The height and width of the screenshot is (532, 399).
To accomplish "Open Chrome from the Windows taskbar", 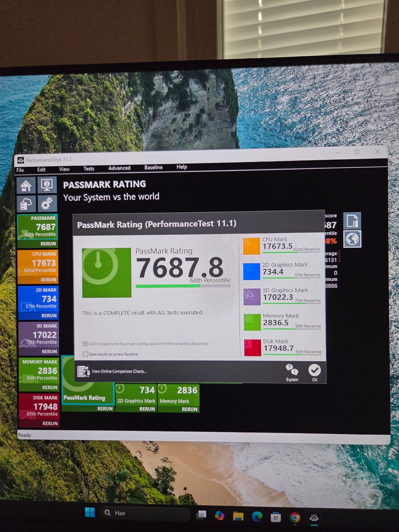I will pos(295,517).
